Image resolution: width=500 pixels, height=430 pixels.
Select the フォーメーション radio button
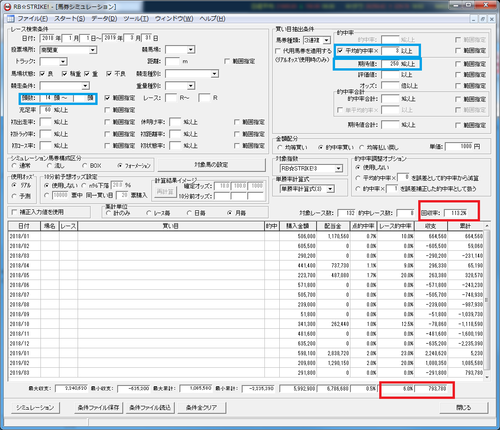120,166
